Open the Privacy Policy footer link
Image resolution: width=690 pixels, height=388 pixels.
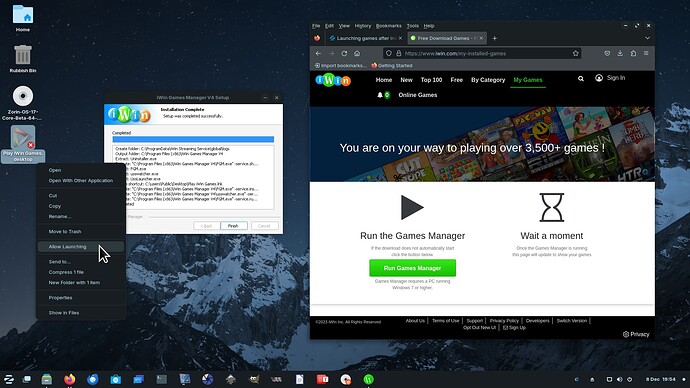coord(504,321)
